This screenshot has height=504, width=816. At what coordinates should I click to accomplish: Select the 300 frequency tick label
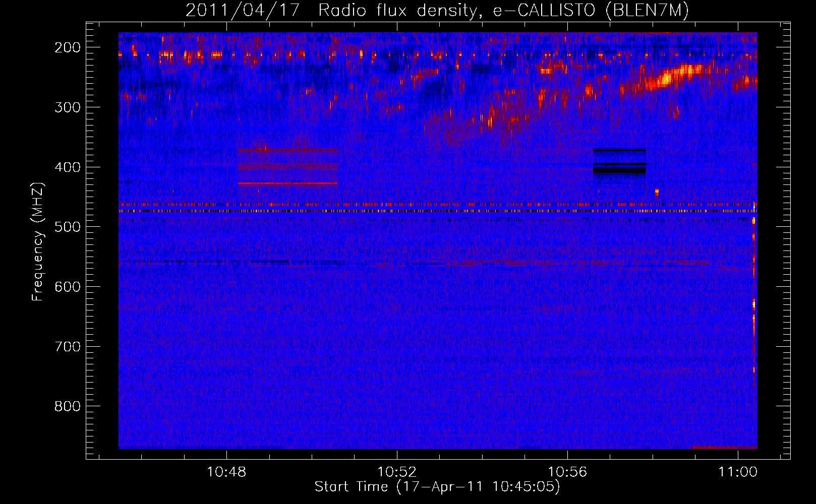pyautogui.click(x=67, y=107)
